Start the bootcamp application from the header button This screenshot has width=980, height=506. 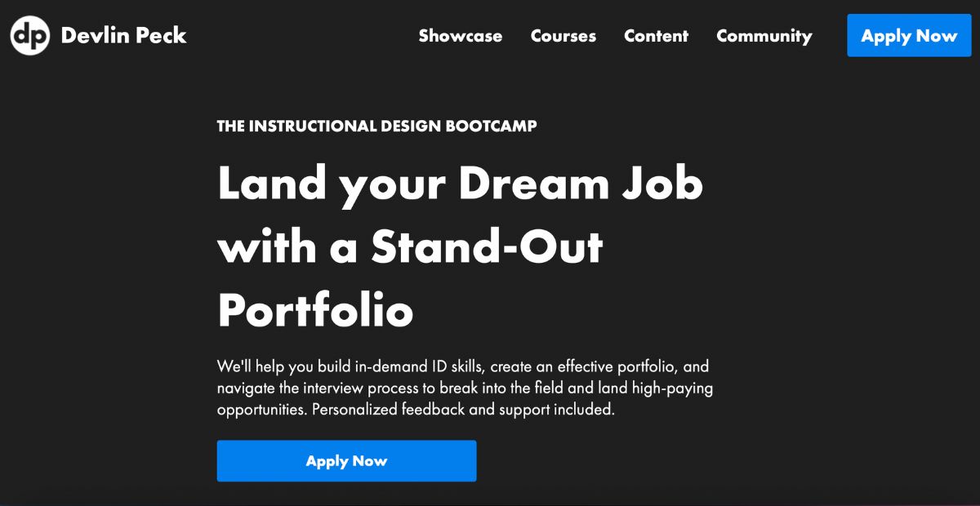click(909, 35)
